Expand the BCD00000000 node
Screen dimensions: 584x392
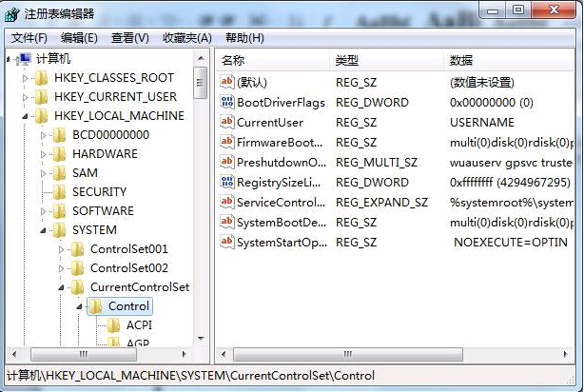click(x=43, y=135)
